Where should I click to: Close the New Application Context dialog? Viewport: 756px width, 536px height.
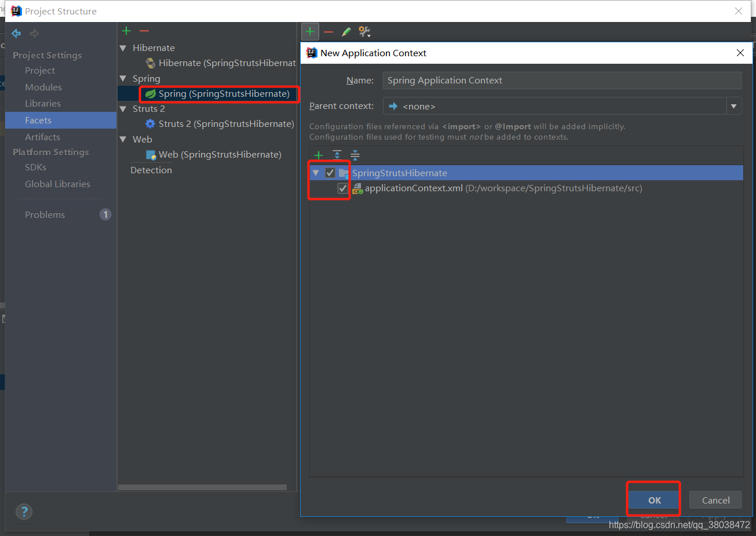pos(740,53)
